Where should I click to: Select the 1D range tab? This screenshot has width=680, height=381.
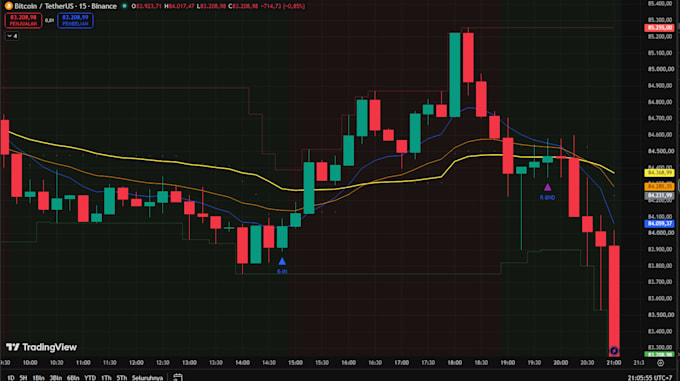(x=11, y=378)
